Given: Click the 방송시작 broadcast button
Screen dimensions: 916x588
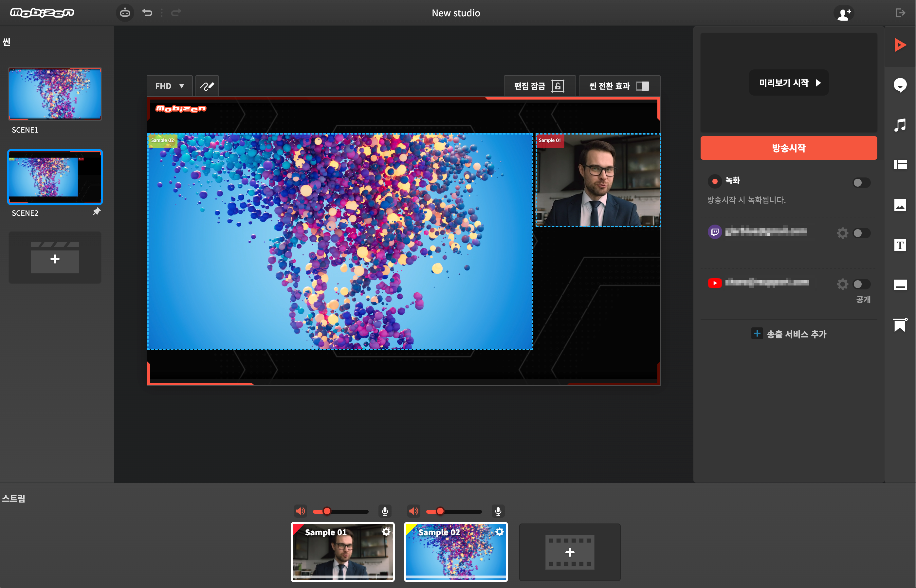Looking at the screenshot, I should tap(788, 148).
